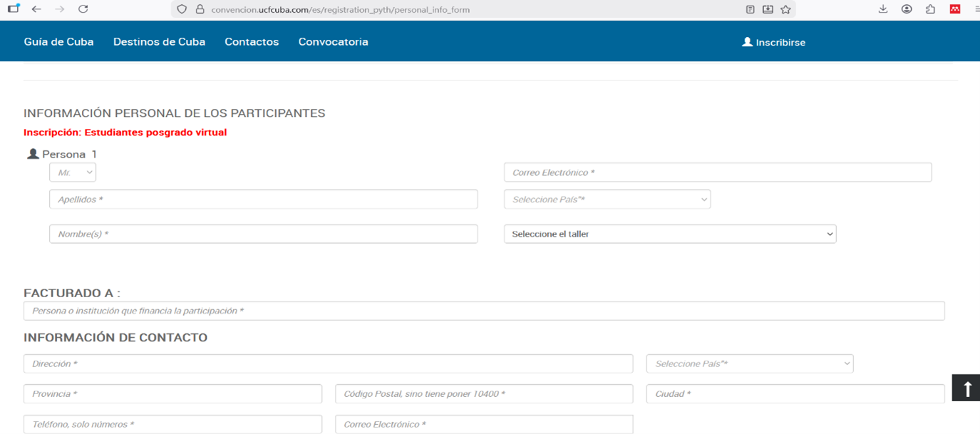980x434 pixels.
Task: Click the browser forward arrow
Action: (x=59, y=9)
